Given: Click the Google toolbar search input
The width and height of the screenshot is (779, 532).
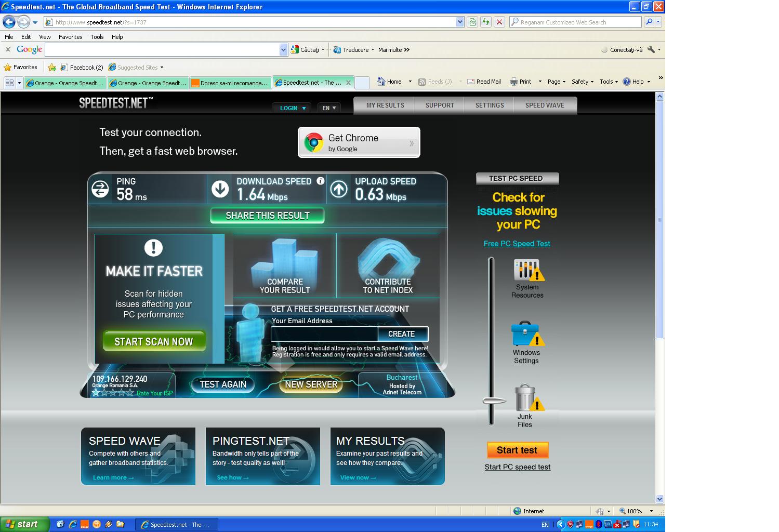Looking at the screenshot, I should 162,49.
